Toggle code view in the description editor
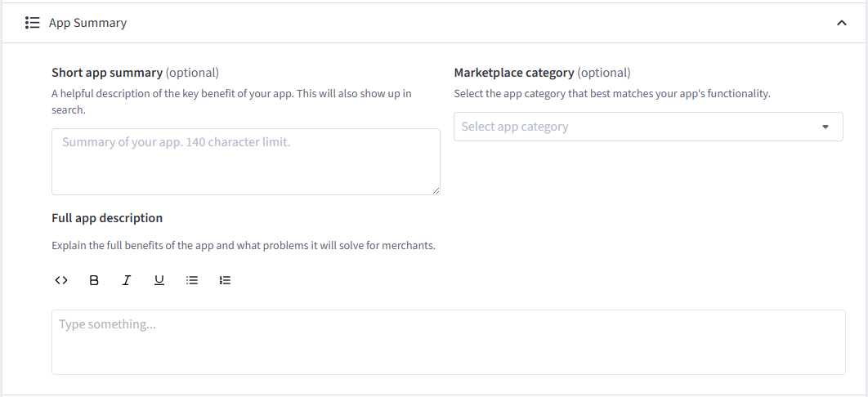 tap(61, 280)
